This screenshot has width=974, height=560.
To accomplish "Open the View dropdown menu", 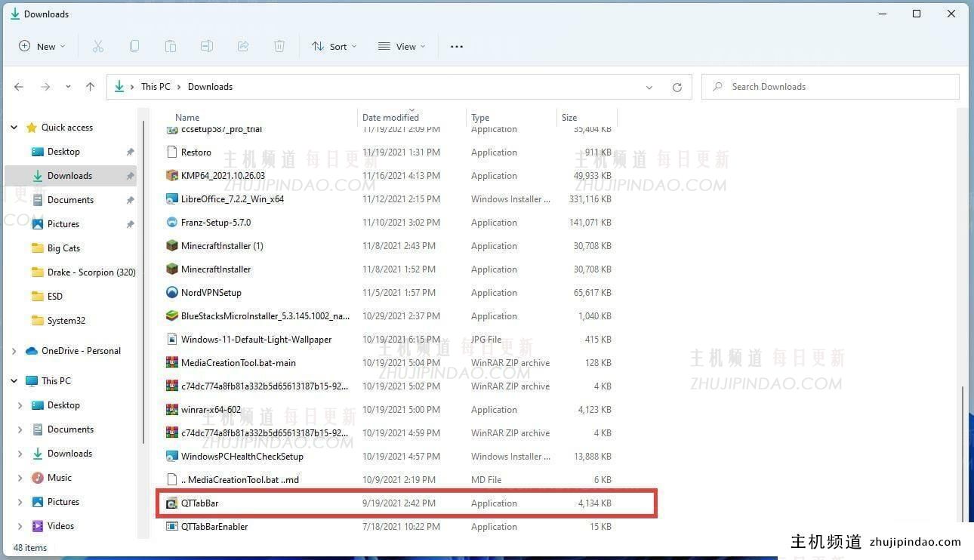I will [402, 46].
